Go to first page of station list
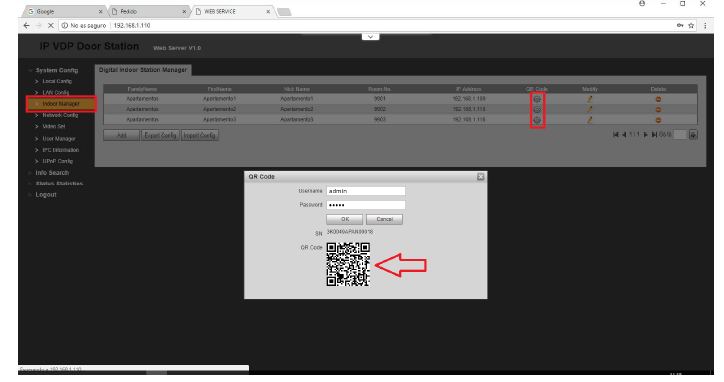This screenshot has width=724, height=382. tap(615, 135)
